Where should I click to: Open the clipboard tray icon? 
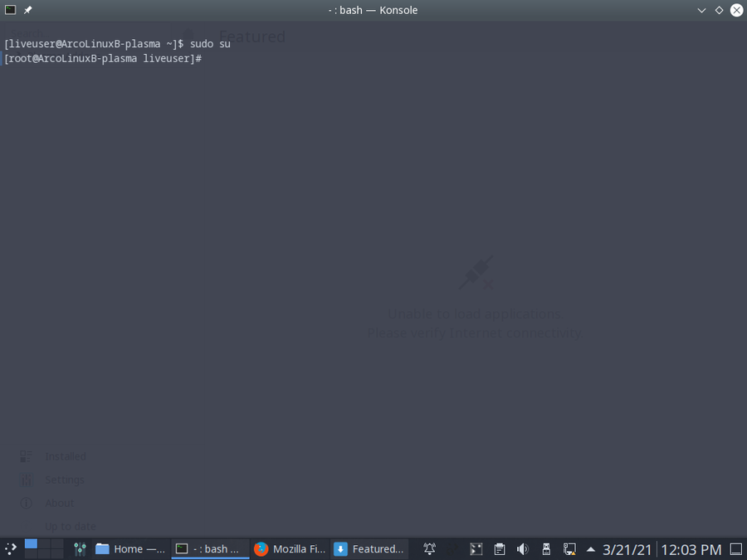pos(500,549)
